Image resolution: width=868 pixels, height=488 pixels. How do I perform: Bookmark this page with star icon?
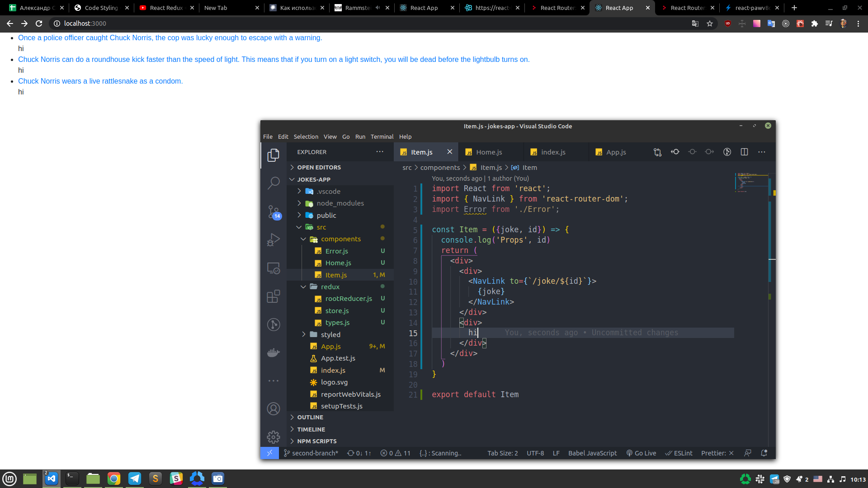710,23
